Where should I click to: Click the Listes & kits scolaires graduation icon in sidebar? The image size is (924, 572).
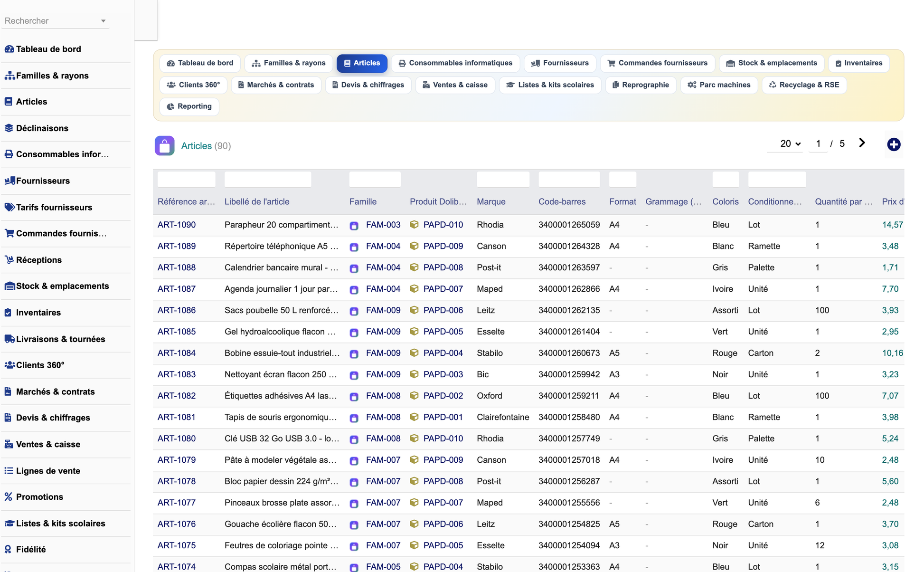(9, 523)
